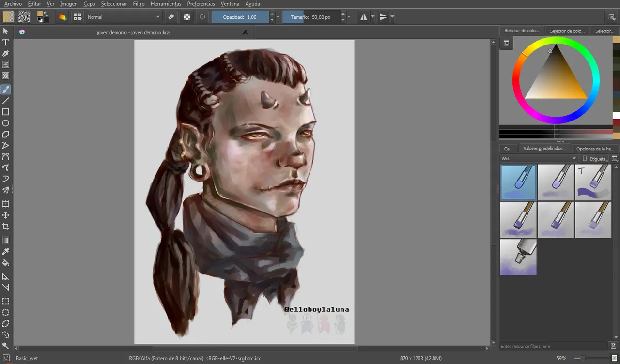
Task: Toggle vertical mirror tool
Action: 383,17
